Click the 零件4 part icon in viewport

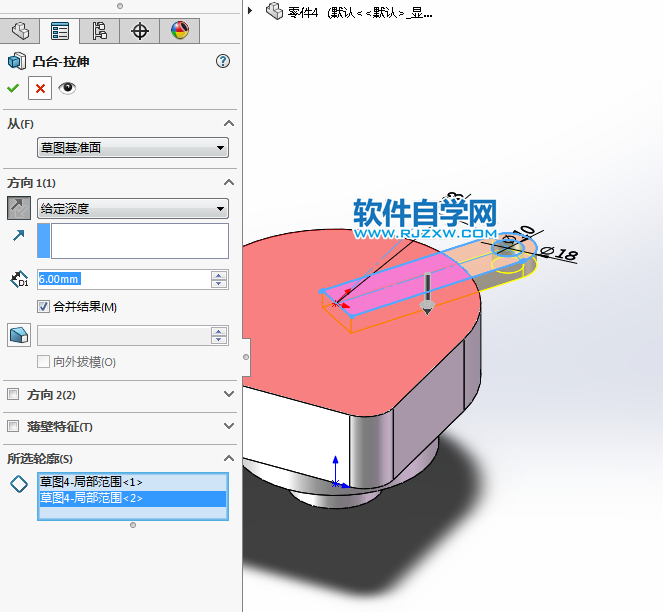(274, 11)
